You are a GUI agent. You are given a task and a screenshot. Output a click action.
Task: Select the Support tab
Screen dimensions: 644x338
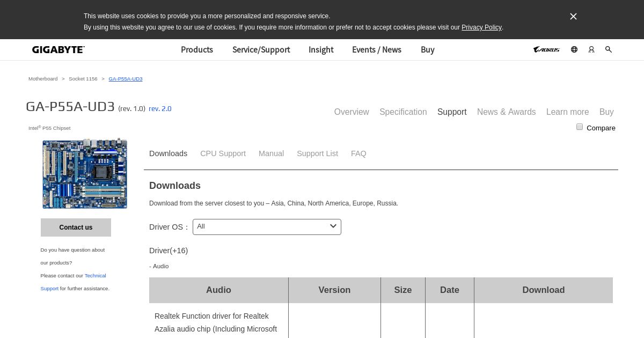[x=452, y=112]
